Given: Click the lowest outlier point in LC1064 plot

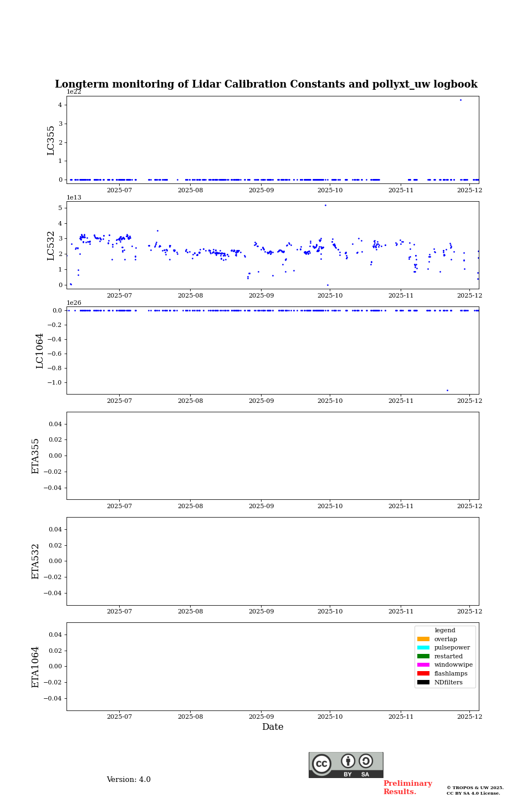Looking at the screenshot, I should click(447, 390).
